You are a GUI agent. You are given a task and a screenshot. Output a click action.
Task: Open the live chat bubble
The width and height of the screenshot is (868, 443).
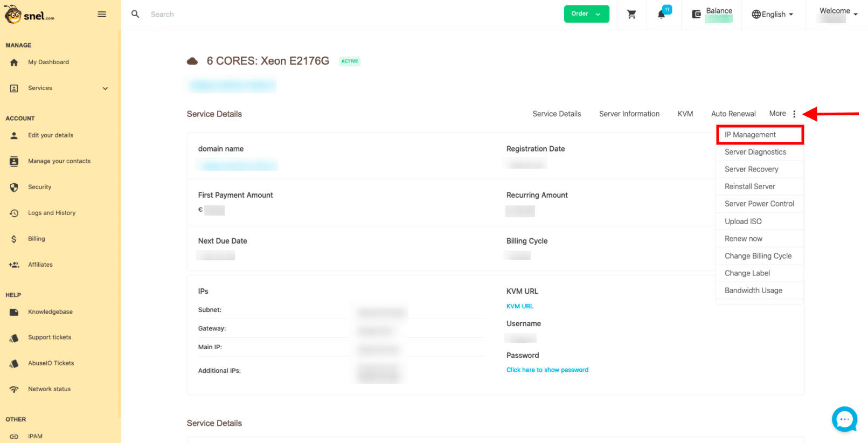pos(844,419)
